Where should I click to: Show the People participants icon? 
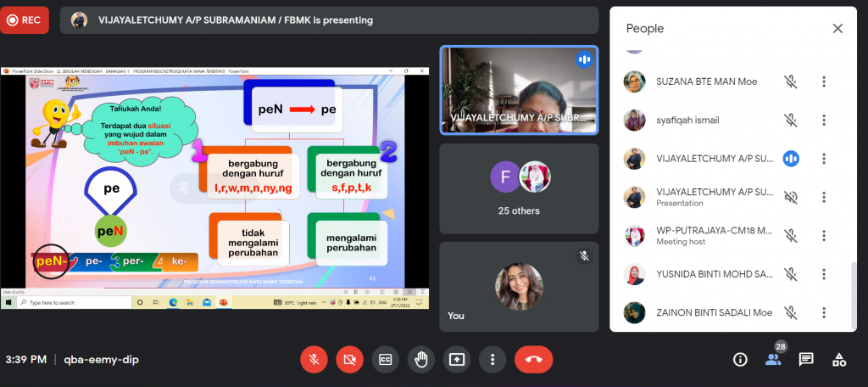(x=773, y=359)
